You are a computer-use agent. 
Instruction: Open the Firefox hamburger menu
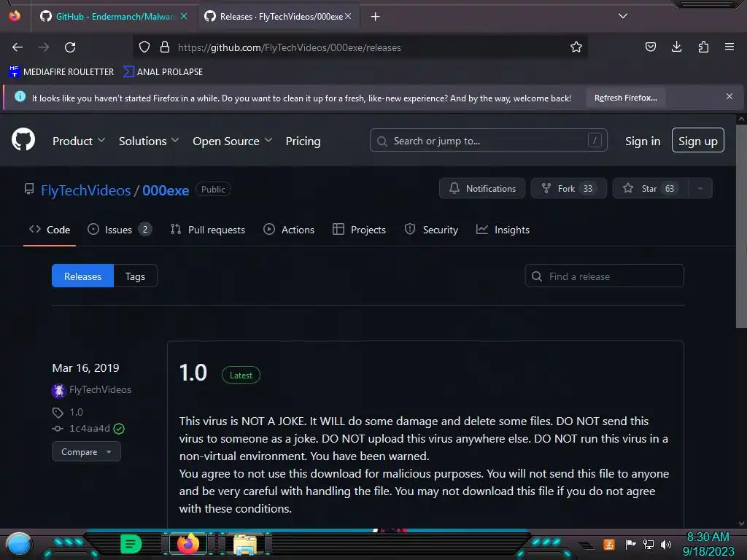pos(729,47)
